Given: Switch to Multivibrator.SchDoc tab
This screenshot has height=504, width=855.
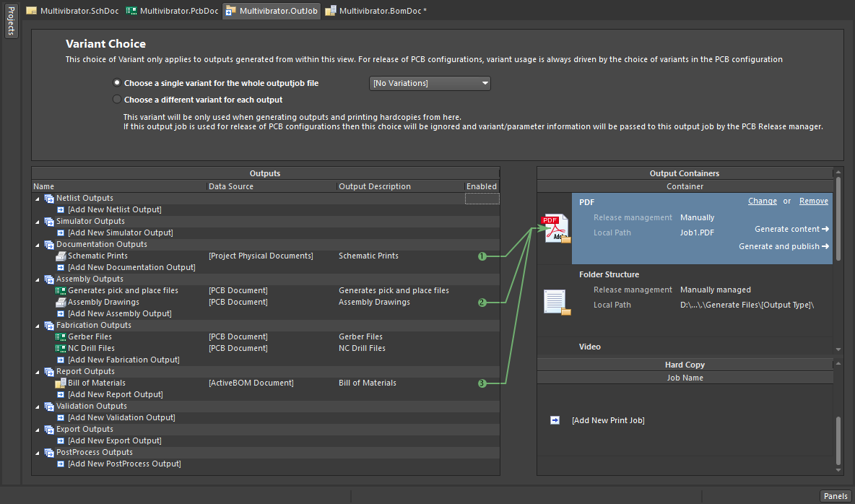Looking at the screenshot, I should pyautogui.click(x=74, y=11).
